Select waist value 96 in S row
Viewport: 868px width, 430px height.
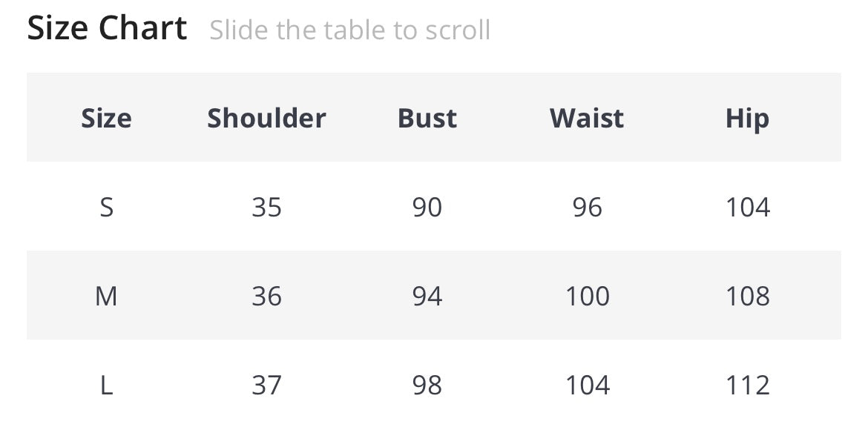[587, 207]
